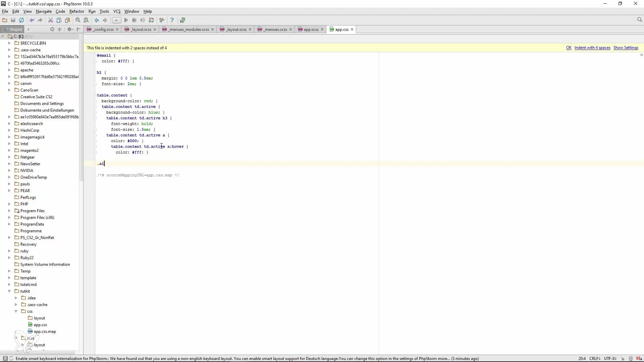This screenshot has width=644, height=362.
Task: Expand the .idea folder
Action: point(16,298)
